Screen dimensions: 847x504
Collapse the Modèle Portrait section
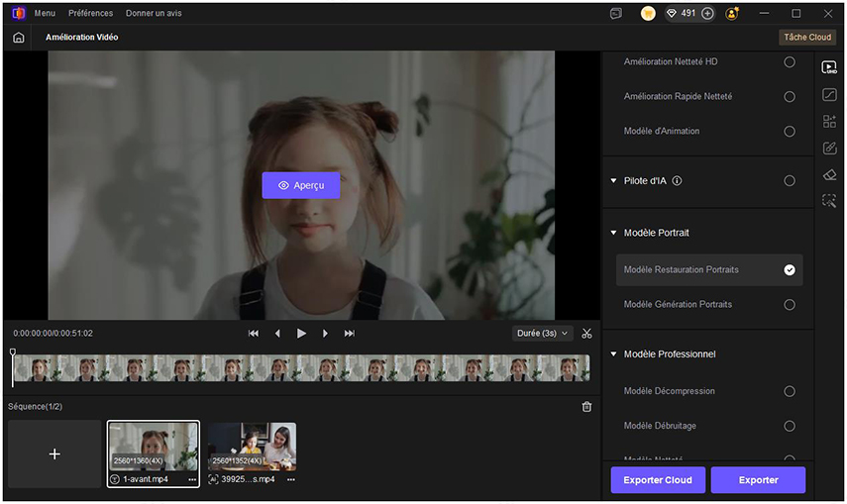613,233
